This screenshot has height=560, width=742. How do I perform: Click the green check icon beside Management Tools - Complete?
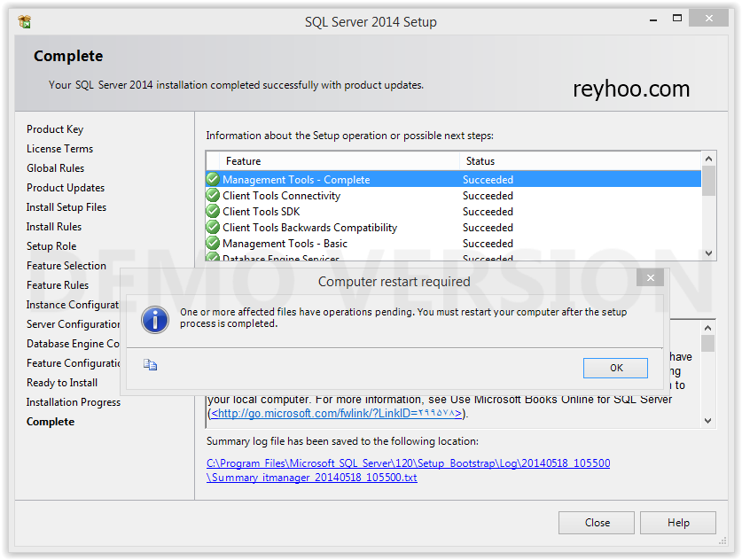213,179
